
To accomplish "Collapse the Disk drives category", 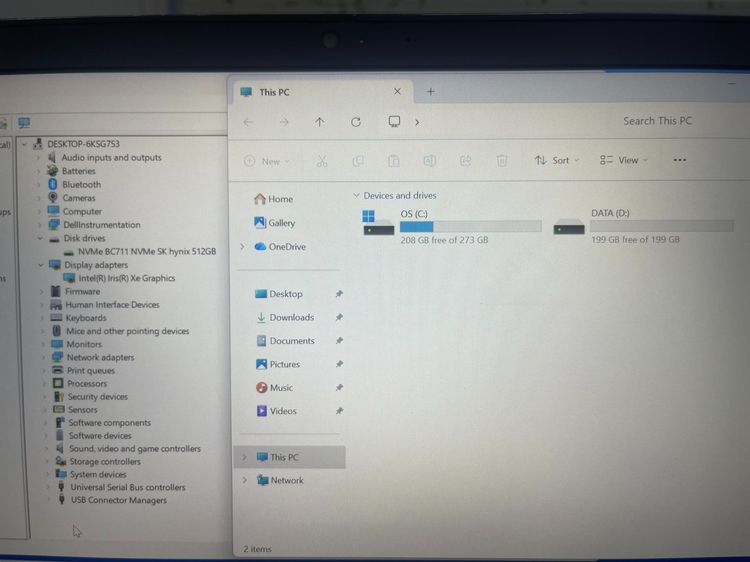I will coord(40,238).
